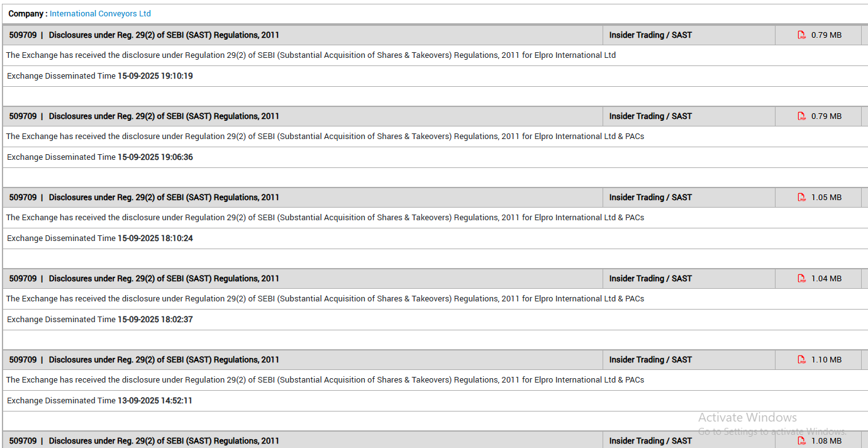Click the 1.04 MB file size text
The image size is (868, 448).
(x=826, y=279)
